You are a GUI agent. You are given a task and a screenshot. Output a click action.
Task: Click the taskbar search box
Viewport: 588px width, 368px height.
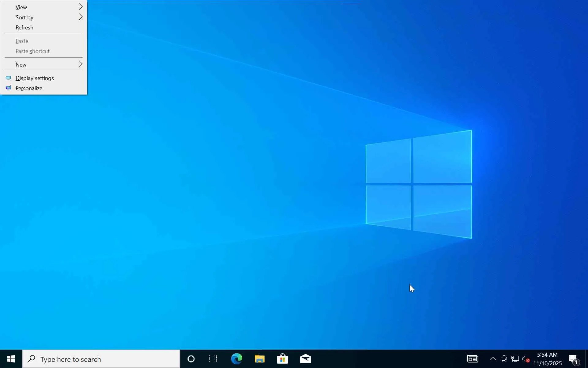(x=101, y=359)
